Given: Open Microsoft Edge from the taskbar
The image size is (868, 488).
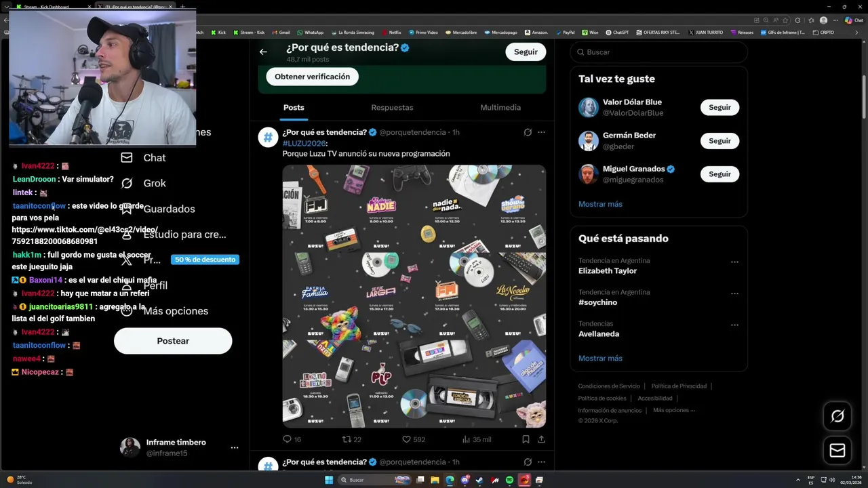Looking at the screenshot, I should click(450, 480).
